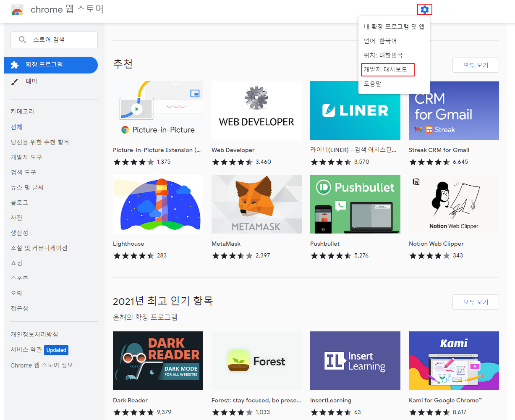
Task: Open the Streak CRM for Gmail thumbnail
Action: (454, 110)
